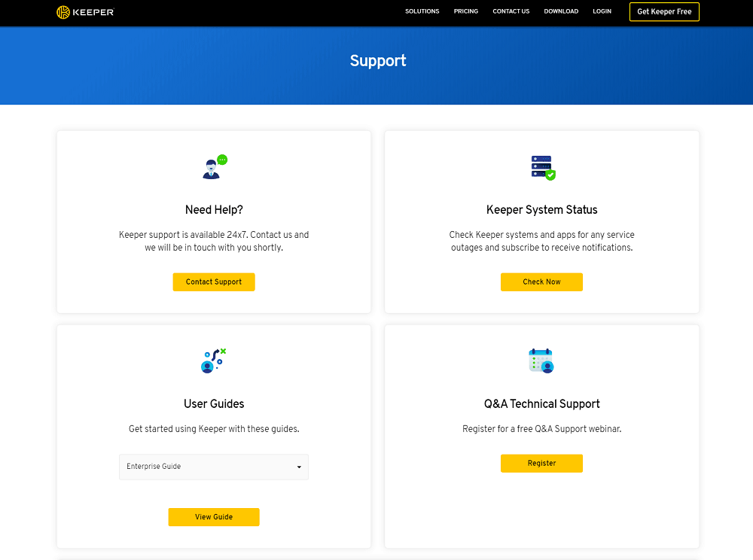The image size is (753, 560).
Task: Click the Keeper wordmark text
Action: point(93,12)
